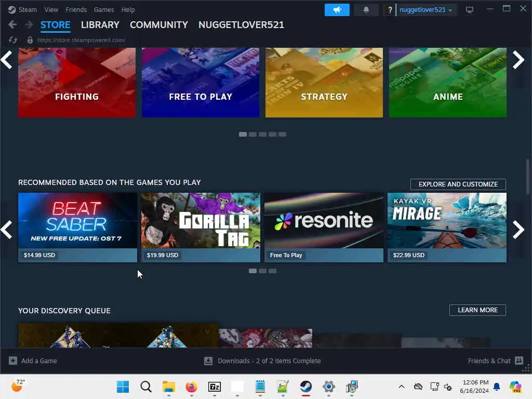Click the padlock icon beside the URL
This screenshot has height=399, width=532.
coord(30,40)
